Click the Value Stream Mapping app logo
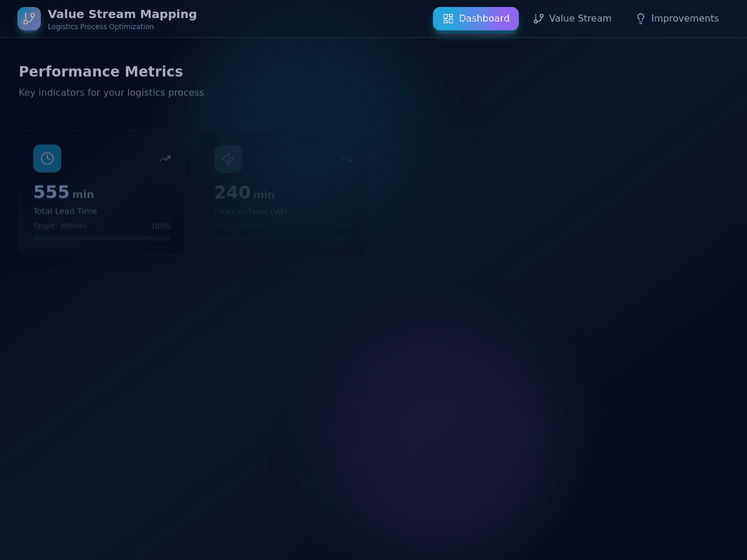 29,19
